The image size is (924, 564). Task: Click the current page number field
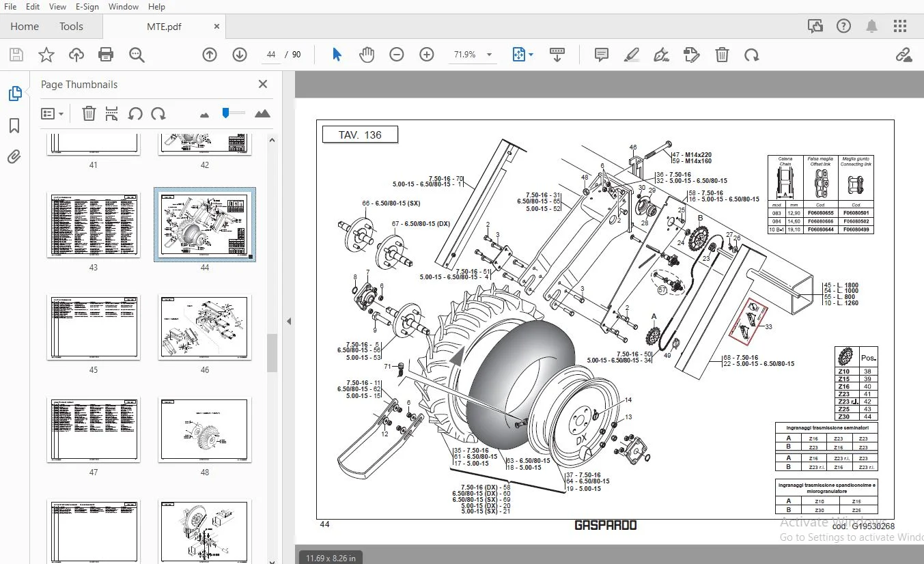(272, 55)
